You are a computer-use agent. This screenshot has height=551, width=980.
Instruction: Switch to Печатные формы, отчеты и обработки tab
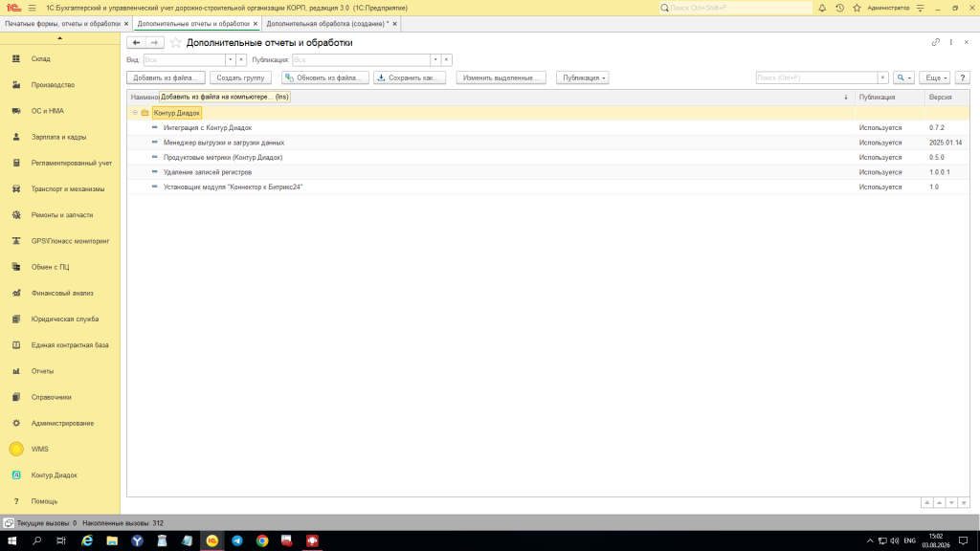62,24
